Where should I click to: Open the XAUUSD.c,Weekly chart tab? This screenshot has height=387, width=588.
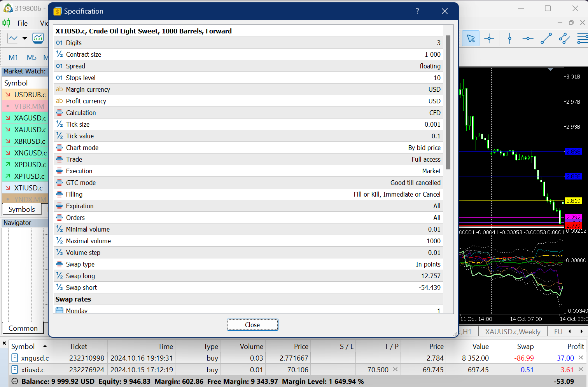(513, 331)
